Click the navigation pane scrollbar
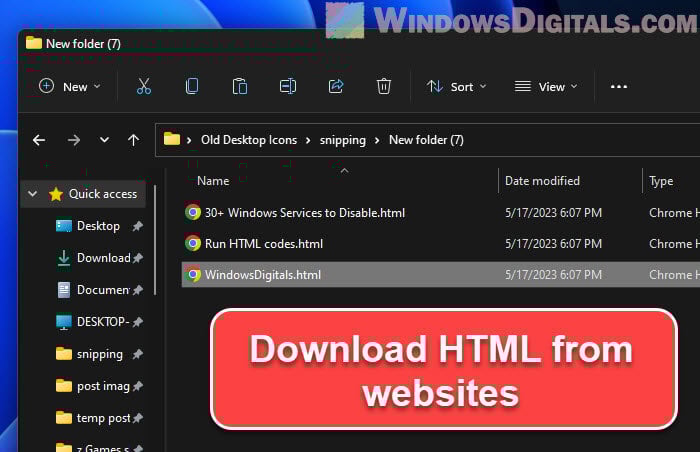Screen dimensions: 700x452 click(155, 240)
